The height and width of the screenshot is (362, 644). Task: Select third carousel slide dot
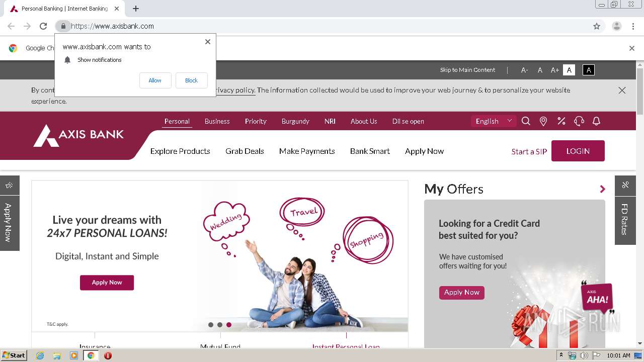click(x=229, y=325)
